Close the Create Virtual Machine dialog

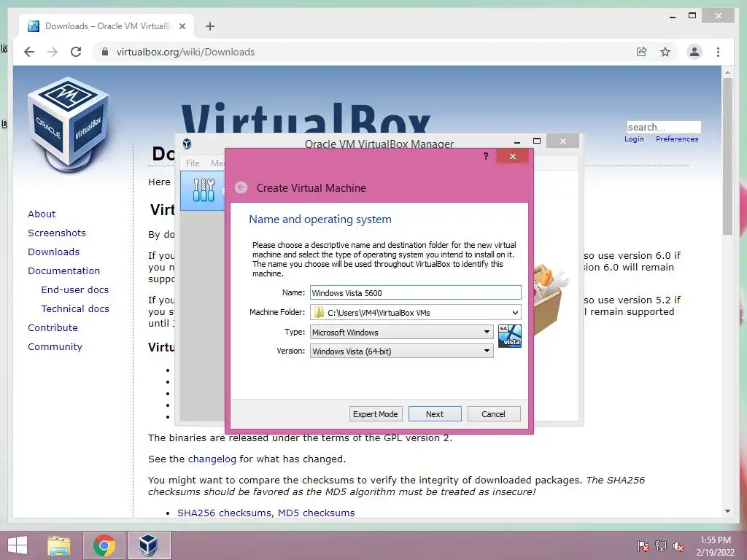(x=513, y=156)
